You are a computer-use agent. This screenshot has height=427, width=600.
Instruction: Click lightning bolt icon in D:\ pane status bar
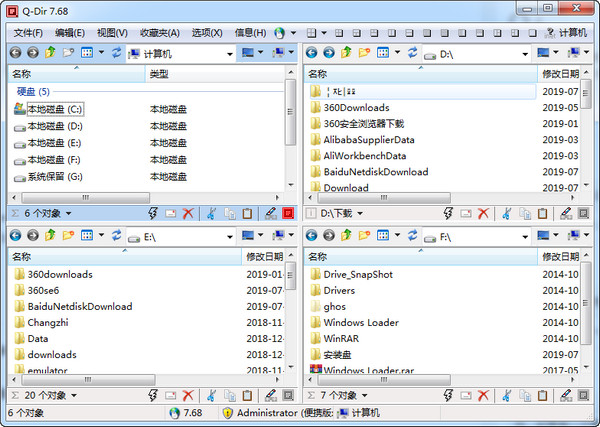[448, 214]
